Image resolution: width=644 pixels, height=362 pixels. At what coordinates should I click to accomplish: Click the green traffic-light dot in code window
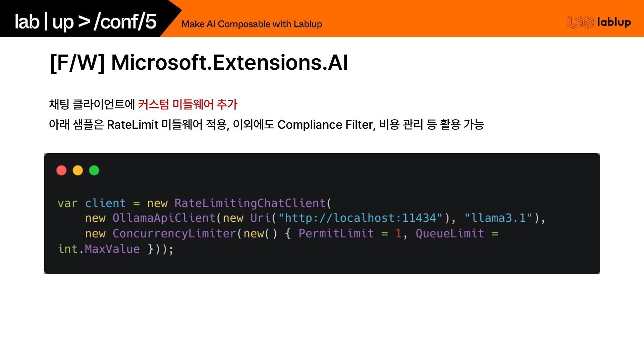point(94,170)
